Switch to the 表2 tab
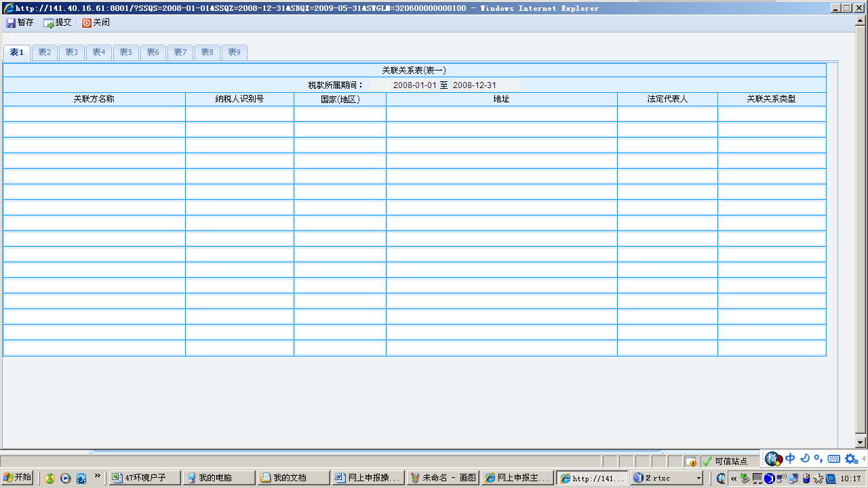 [x=44, y=52]
